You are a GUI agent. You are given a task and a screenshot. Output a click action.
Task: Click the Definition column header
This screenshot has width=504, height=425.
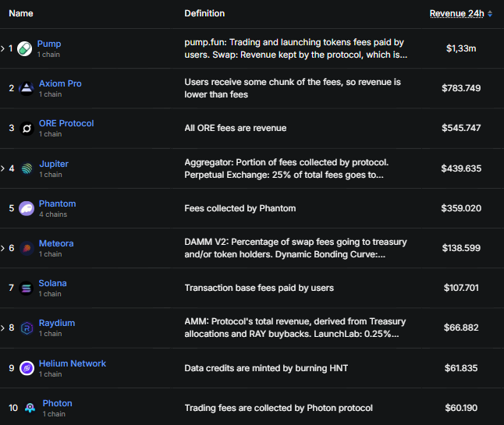pyautogui.click(x=204, y=13)
